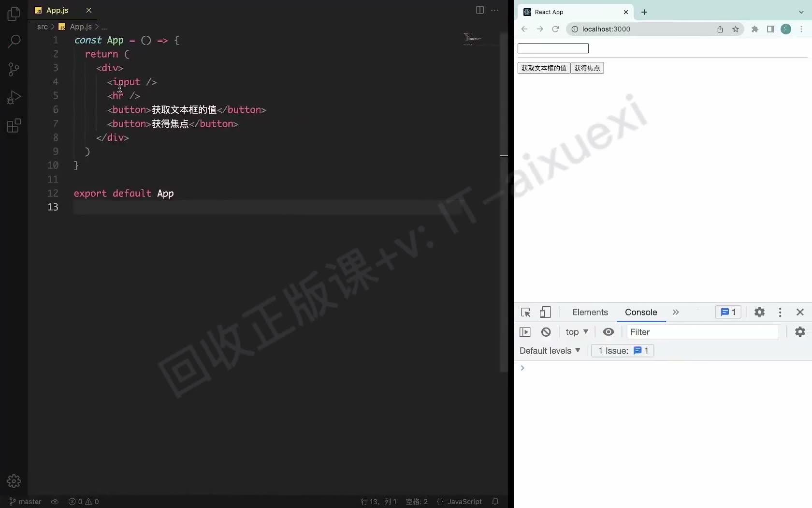Activate the DevTools element inspector

[x=526, y=313]
